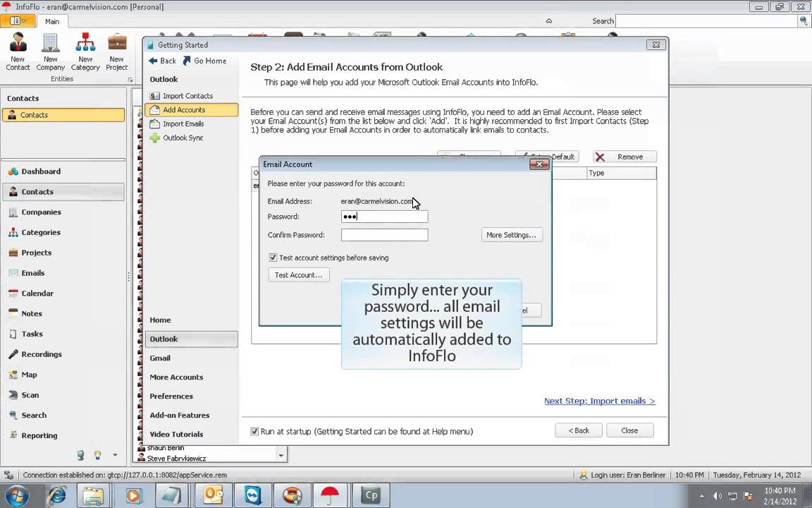Expand the Entities group dialog launcher

(130, 80)
